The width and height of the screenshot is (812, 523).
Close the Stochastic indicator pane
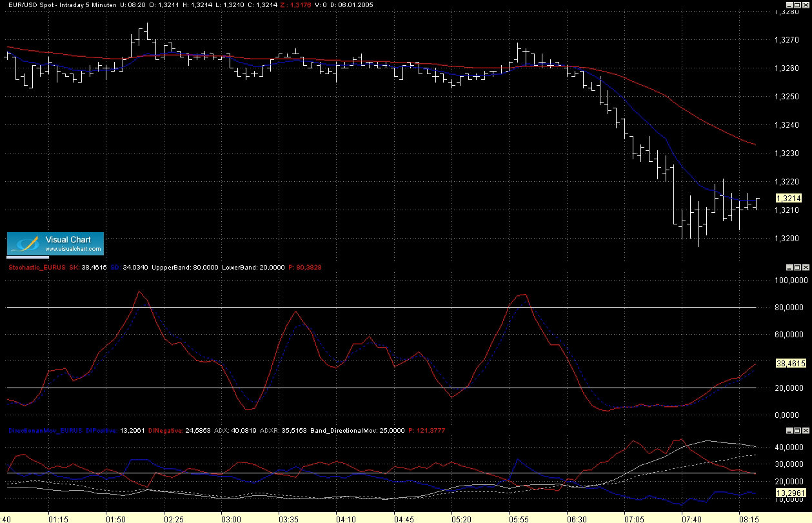(x=806, y=267)
